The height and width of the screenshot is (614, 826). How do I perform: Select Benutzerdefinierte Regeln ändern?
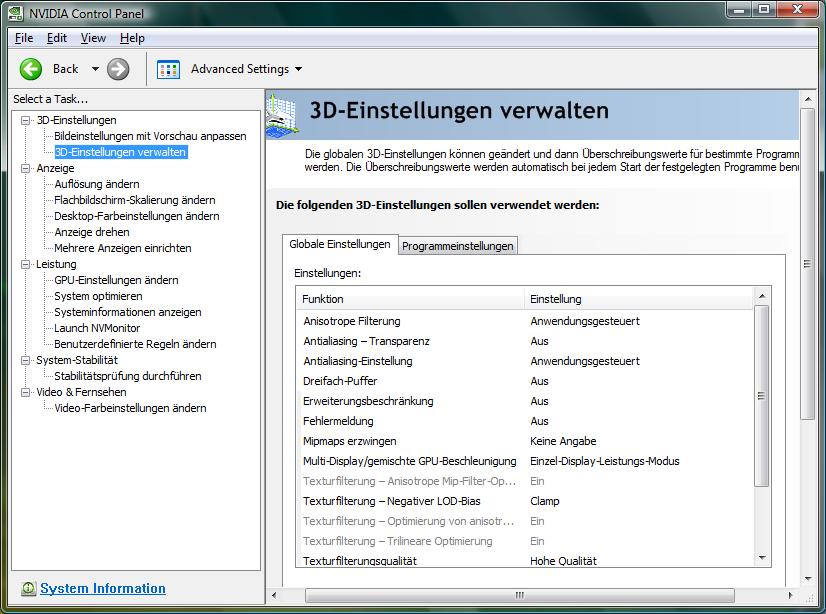(x=135, y=344)
